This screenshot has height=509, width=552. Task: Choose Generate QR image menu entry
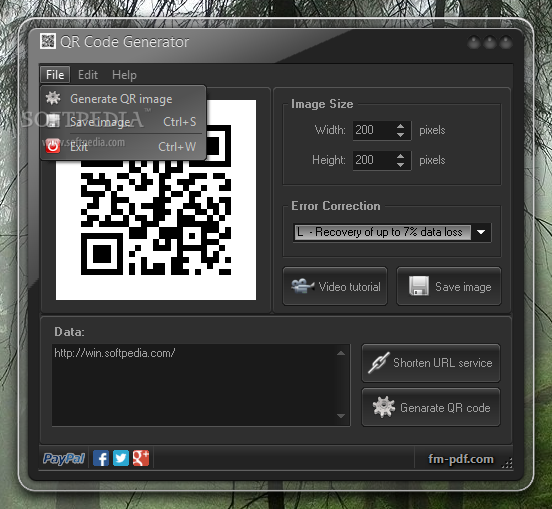click(x=123, y=99)
